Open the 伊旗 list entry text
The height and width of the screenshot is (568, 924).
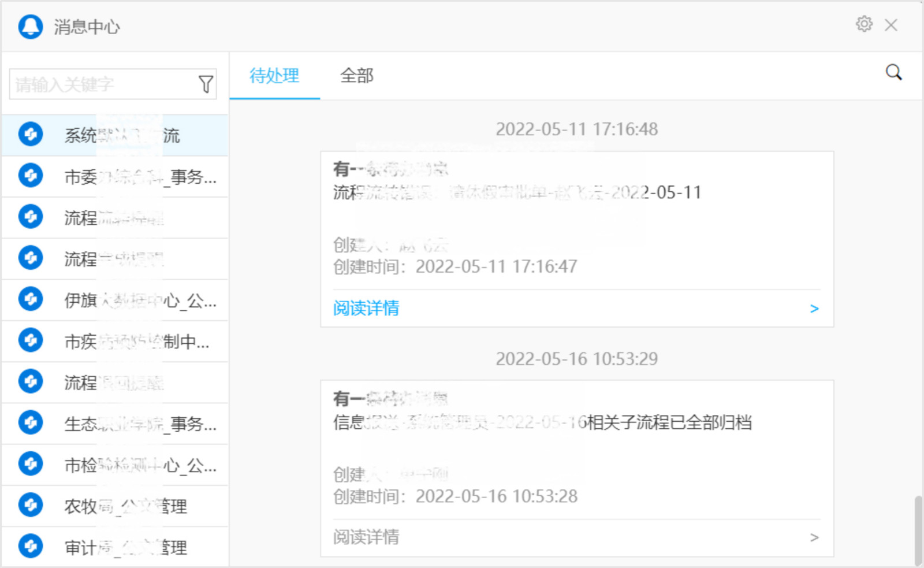[140, 300]
